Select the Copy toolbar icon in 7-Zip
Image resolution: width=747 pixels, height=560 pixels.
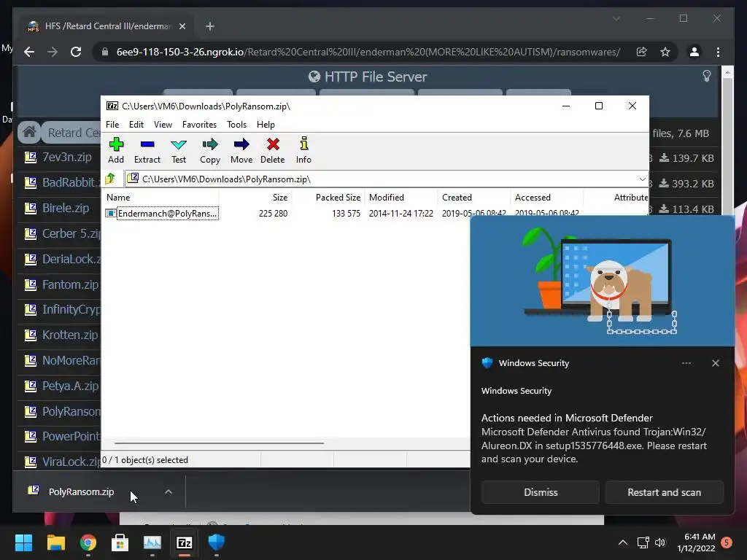tap(210, 150)
